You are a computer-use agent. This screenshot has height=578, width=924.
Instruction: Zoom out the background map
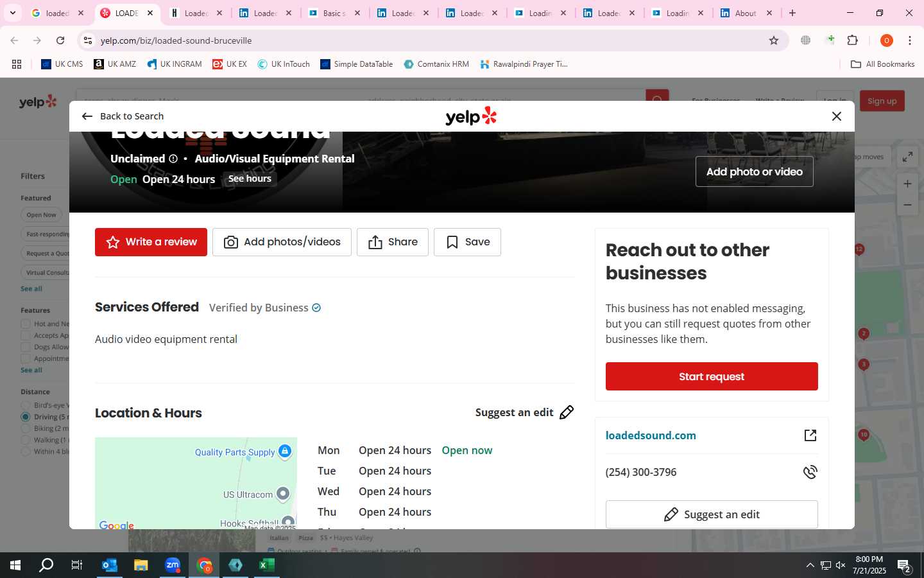[x=907, y=206]
